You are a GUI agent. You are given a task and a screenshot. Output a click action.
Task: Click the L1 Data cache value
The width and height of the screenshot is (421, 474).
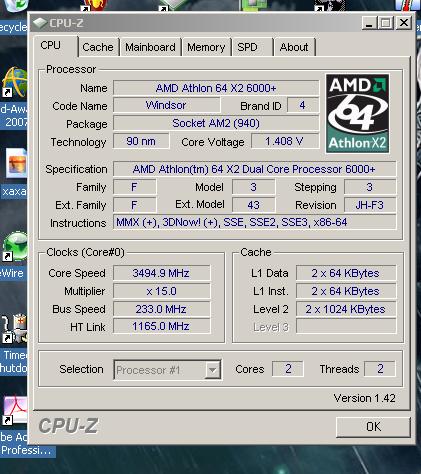(346, 273)
